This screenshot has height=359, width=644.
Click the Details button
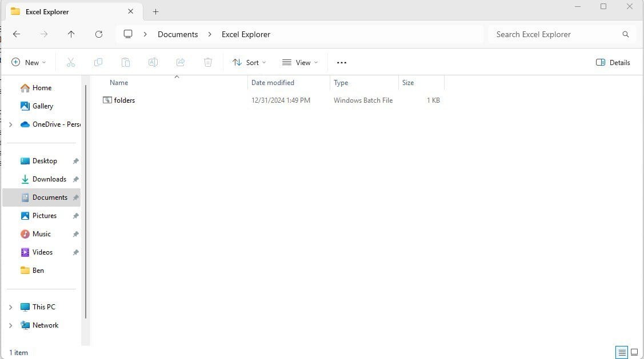pyautogui.click(x=613, y=62)
